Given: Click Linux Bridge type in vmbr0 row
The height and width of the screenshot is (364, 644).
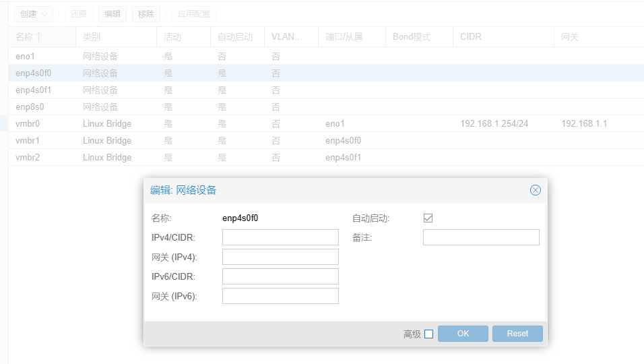Looking at the screenshot, I should pos(107,123).
